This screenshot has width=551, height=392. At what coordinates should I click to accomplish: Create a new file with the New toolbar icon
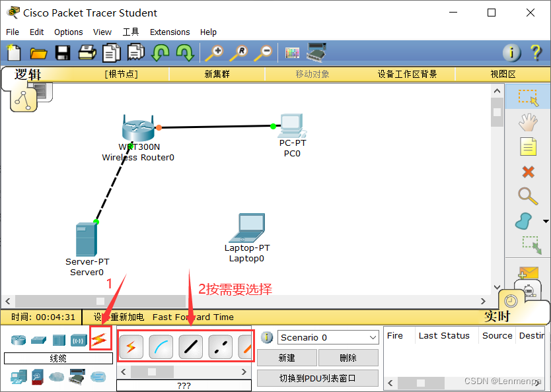pyautogui.click(x=14, y=53)
